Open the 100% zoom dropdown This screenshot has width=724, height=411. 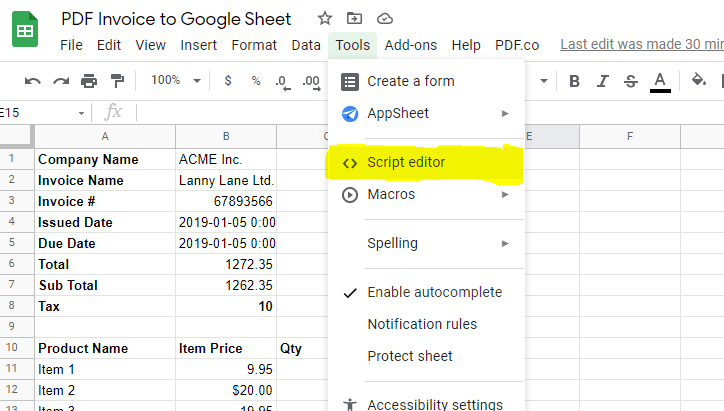click(175, 81)
